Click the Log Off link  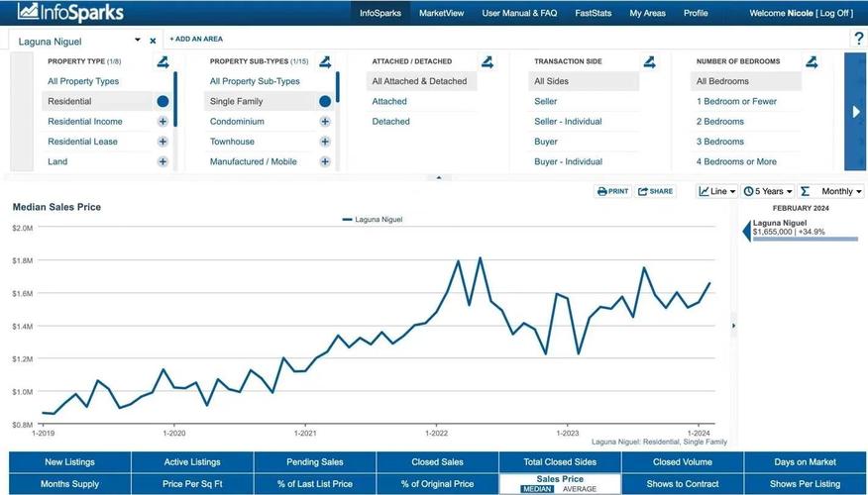point(832,13)
